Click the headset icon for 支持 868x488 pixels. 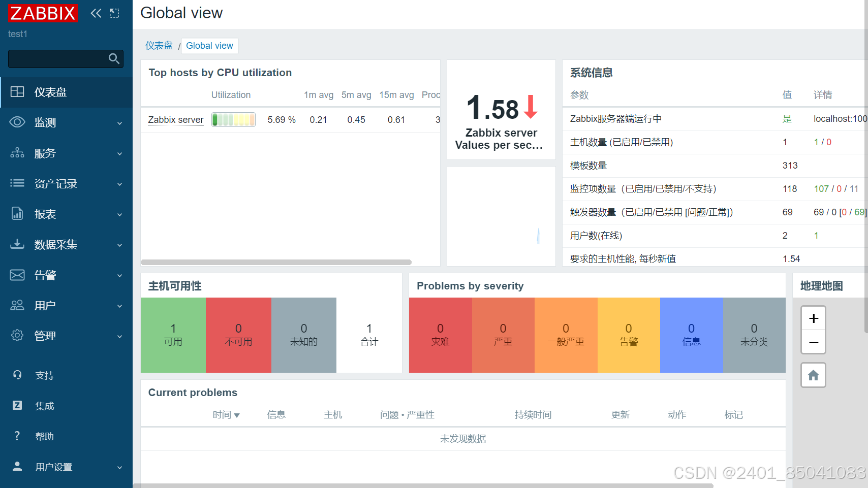pyautogui.click(x=17, y=375)
